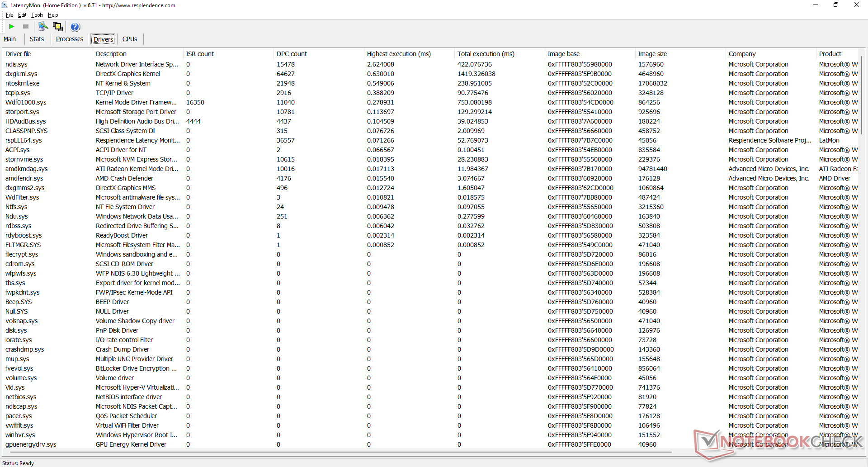Sort by DPC count column header
The width and height of the screenshot is (868, 467).
click(319, 54)
